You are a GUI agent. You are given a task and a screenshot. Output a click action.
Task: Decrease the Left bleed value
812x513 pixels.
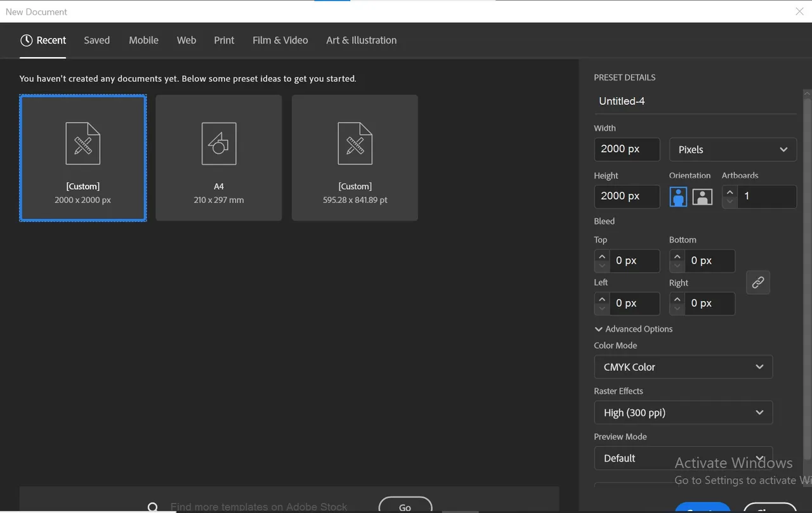pos(602,309)
